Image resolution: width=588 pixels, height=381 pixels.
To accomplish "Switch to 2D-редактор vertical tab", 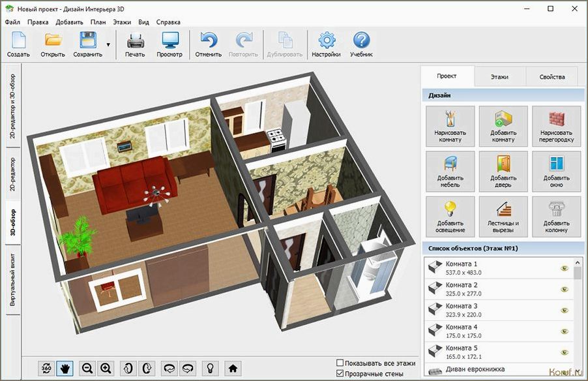I will coord(13,174).
